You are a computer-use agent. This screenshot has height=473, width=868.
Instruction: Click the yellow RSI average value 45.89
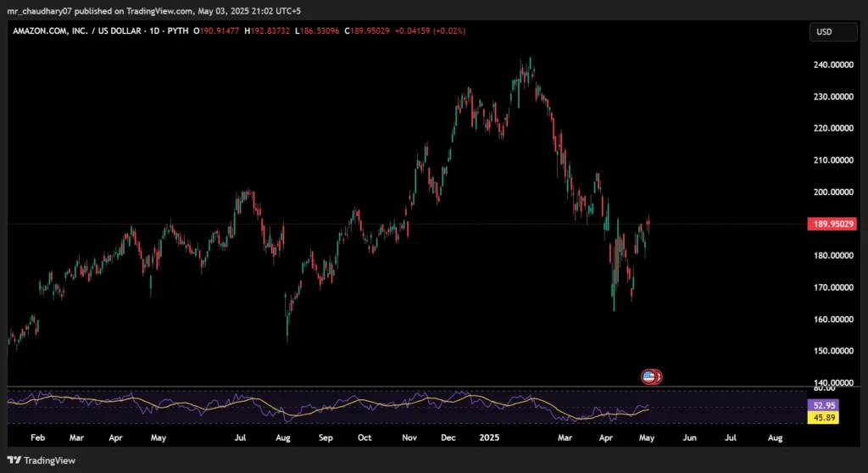pyautogui.click(x=824, y=418)
